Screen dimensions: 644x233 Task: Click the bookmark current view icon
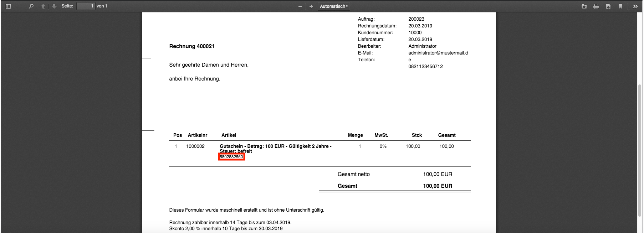[620, 6]
